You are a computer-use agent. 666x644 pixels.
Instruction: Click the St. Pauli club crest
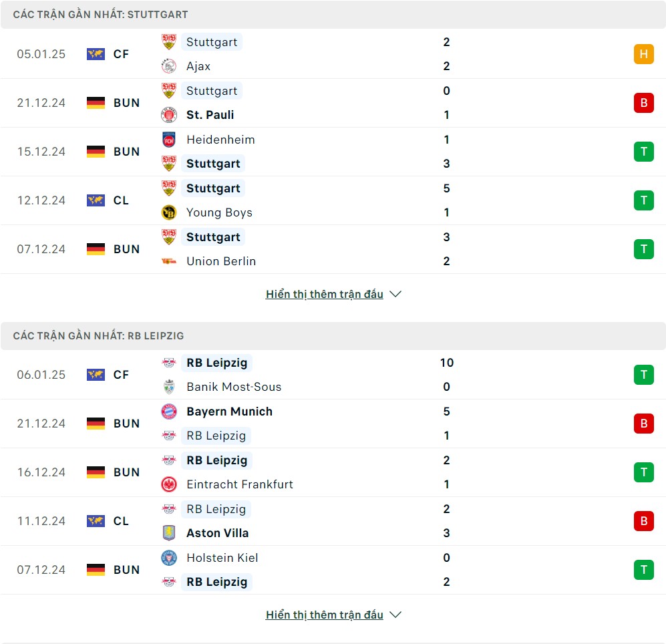(x=168, y=115)
